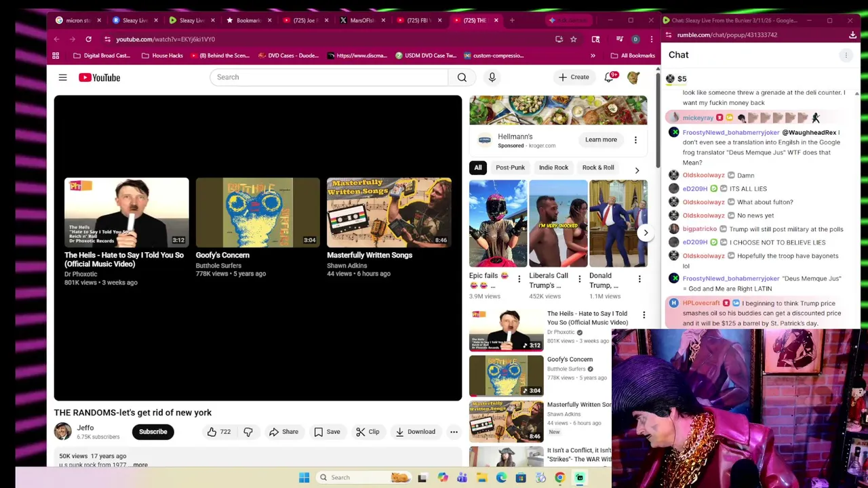Click the Windows Start button
This screenshot has height=488, width=868.
click(x=304, y=477)
